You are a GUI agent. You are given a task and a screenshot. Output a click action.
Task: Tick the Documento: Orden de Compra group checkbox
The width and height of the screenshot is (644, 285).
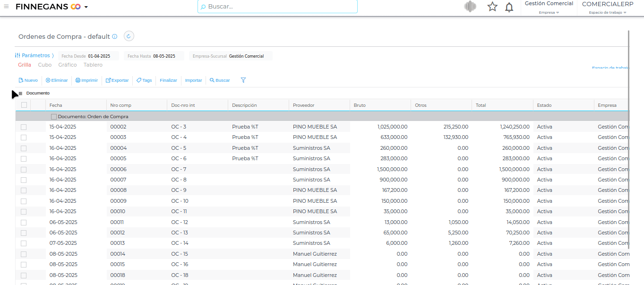point(54,116)
